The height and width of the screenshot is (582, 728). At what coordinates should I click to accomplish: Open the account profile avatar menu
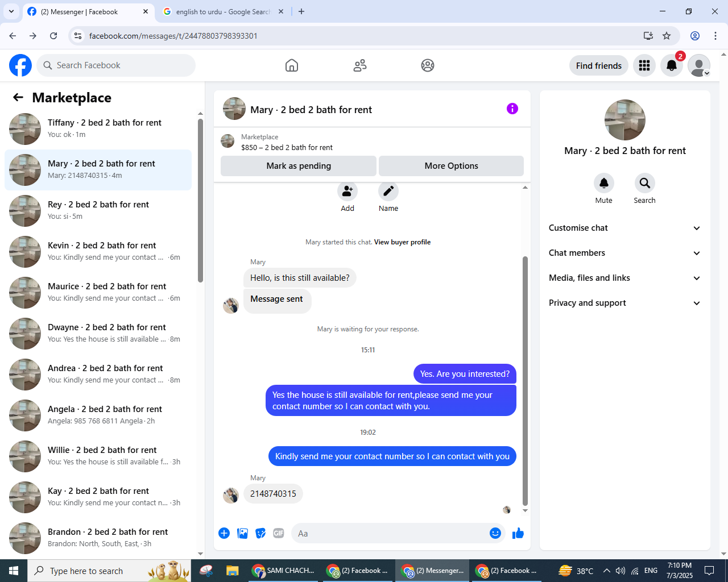point(699,65)
